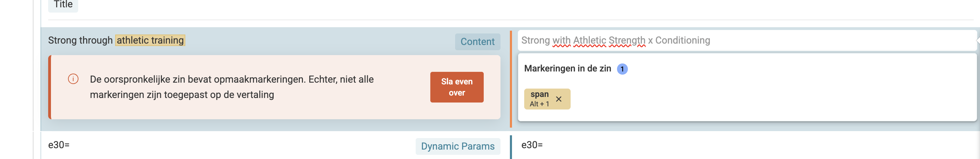Click the blue markings count badge
Image resolution: width=980 pixels, height=159 pixels.
[622, 69]
